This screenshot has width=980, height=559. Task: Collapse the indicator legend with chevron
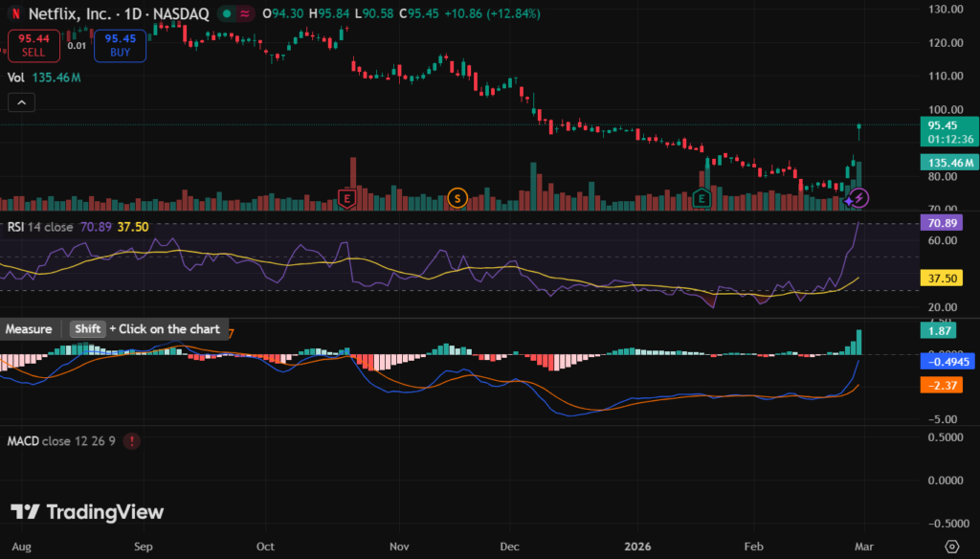click(x=21, y=102)
